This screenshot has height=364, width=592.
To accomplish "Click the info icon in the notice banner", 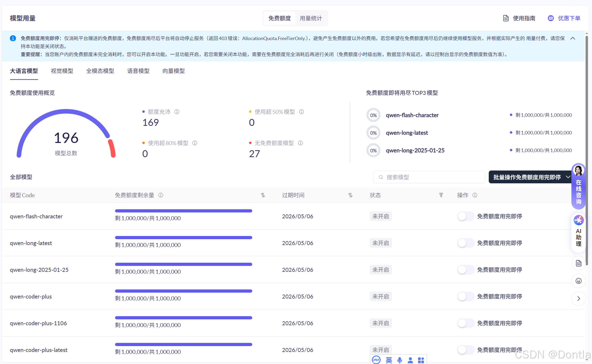I will tap(13, 38).
